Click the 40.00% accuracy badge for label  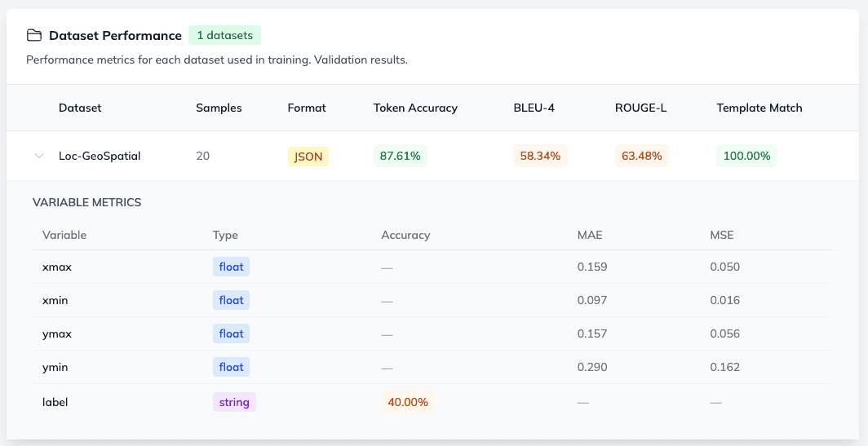click(x=407, y=402)
